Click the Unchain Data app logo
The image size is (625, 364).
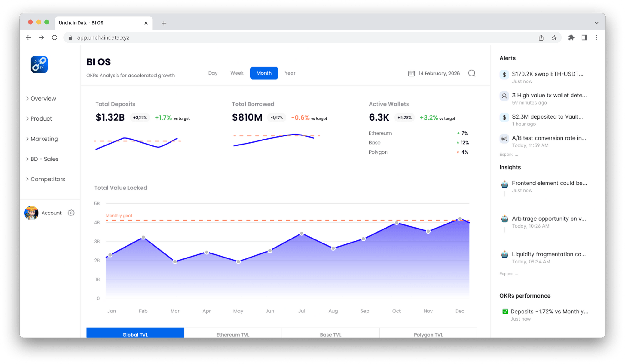[x=39, y=64]
